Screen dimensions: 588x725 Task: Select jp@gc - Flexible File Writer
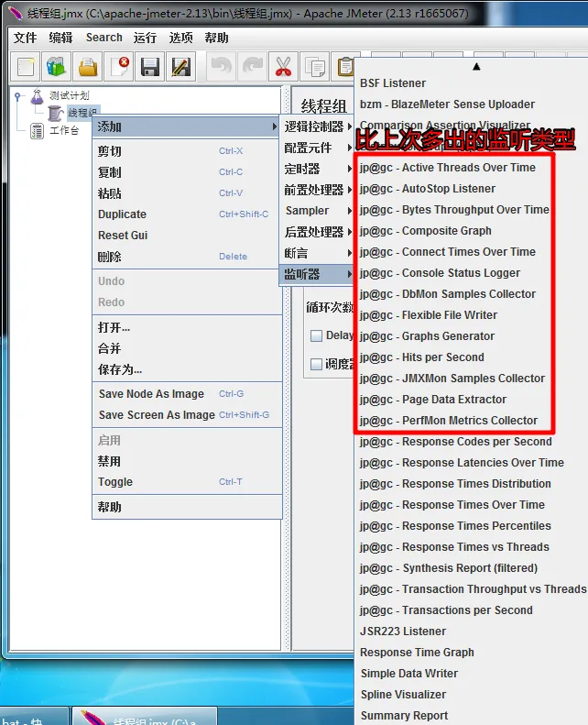coord(429,315)
